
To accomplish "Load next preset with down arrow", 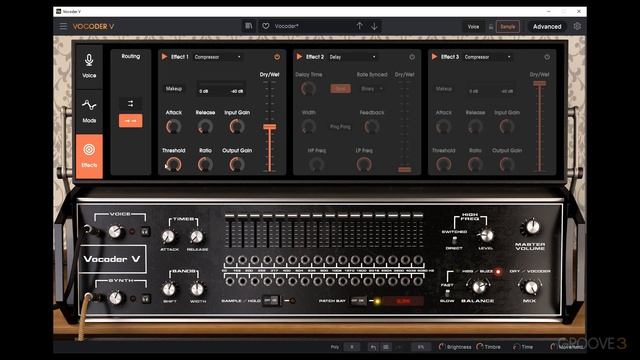I will (374, 26).
